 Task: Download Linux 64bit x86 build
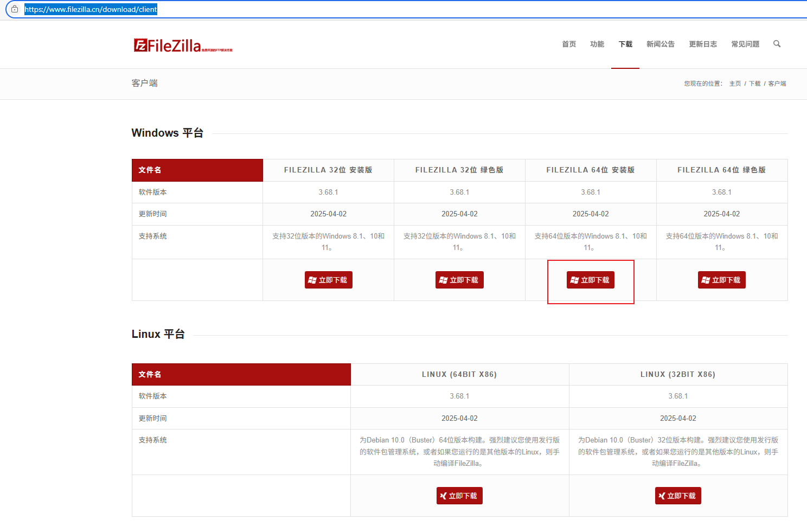point(459,496)
